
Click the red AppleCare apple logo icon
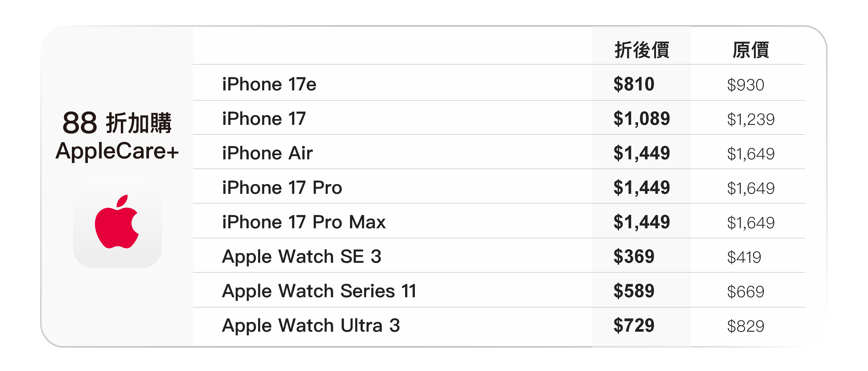click(x=117, y=222)
